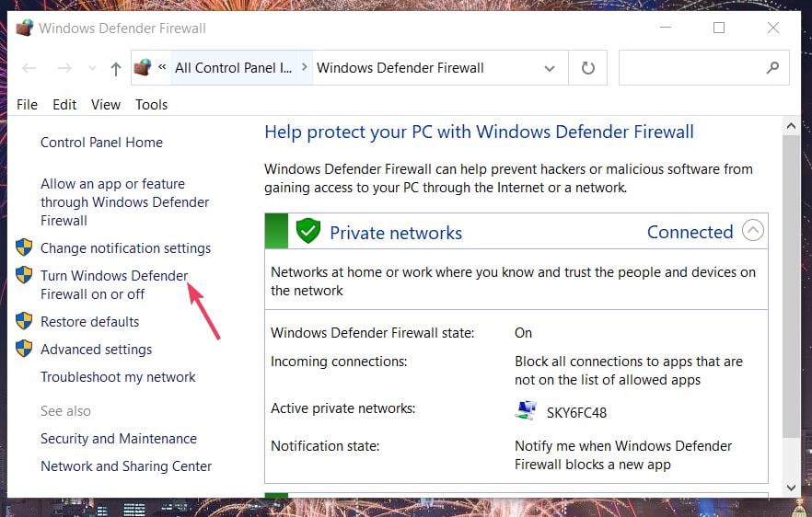Close the Windows Defender Firewall window
Image resolution: width=812 pixels, height=517 pixels.
tap(773, 28)
